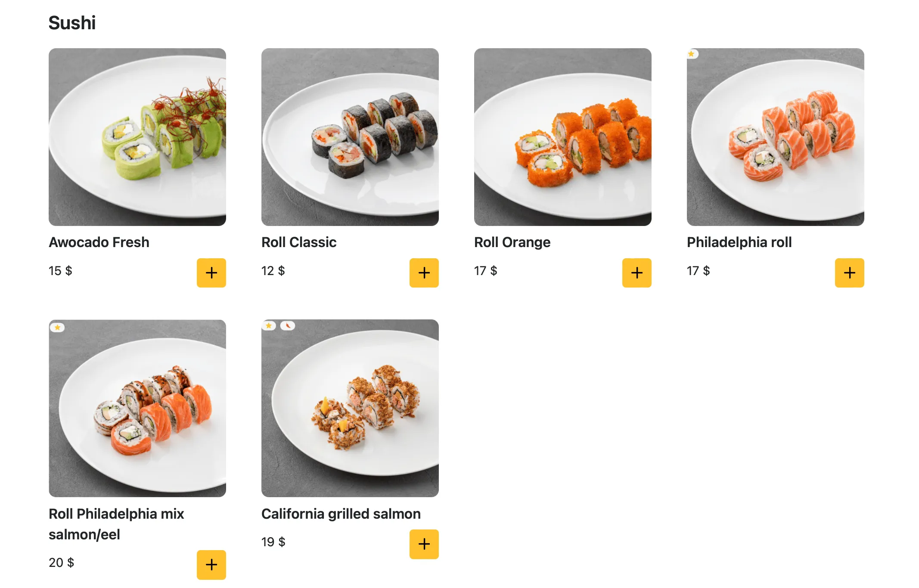Click spicy chili badge on California grilled salmon
This screenshot has width=919, height=588.
pyautogui.click(x=288, y=325)
